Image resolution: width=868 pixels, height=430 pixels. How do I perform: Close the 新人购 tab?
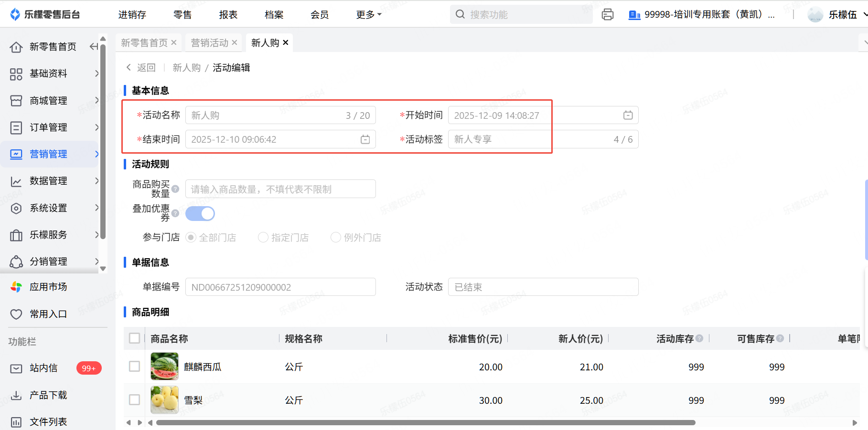(x=286, y=42)
